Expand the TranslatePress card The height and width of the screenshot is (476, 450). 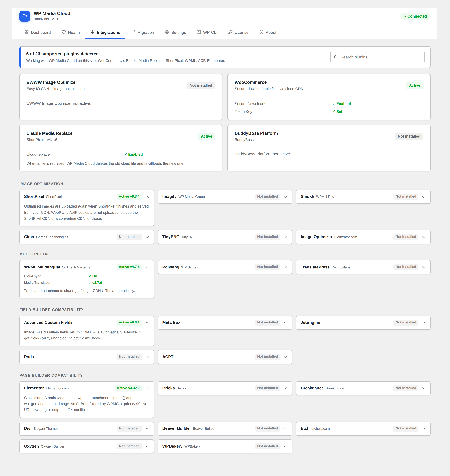click(x=424, y=267)
